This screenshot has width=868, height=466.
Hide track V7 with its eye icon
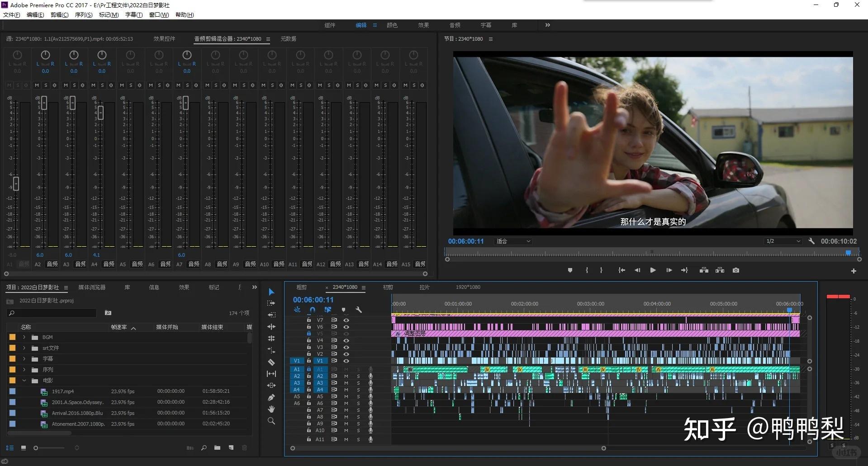(346, 320)
